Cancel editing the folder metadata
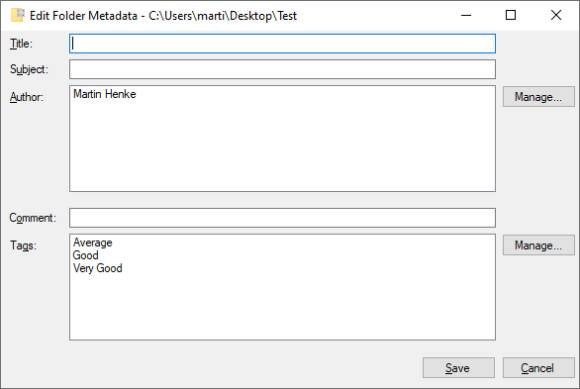The image size is (580, 389). click(x=539, y=368)
